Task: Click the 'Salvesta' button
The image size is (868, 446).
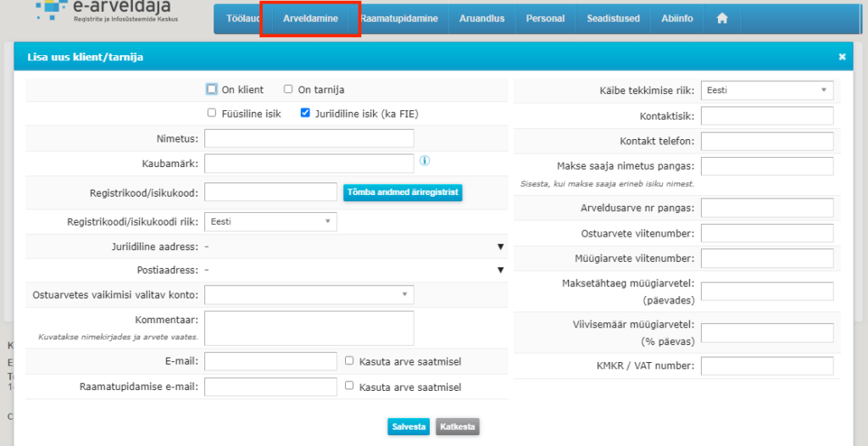Action: [x=409, y=426]
